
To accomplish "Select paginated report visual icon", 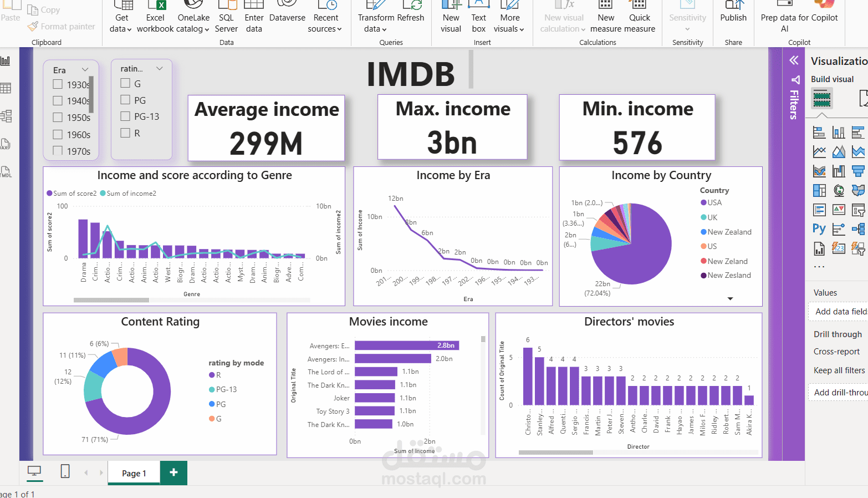I will coord(819,248).
